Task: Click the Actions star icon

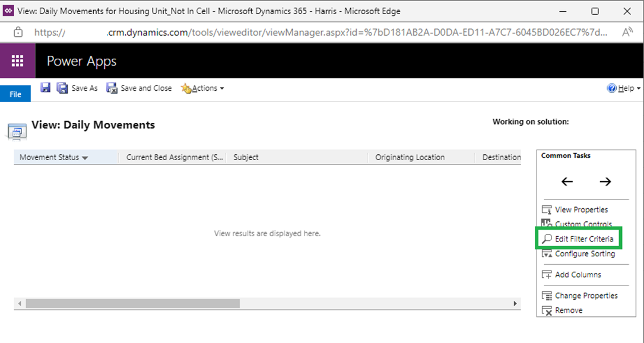Action: pos(186,88)
